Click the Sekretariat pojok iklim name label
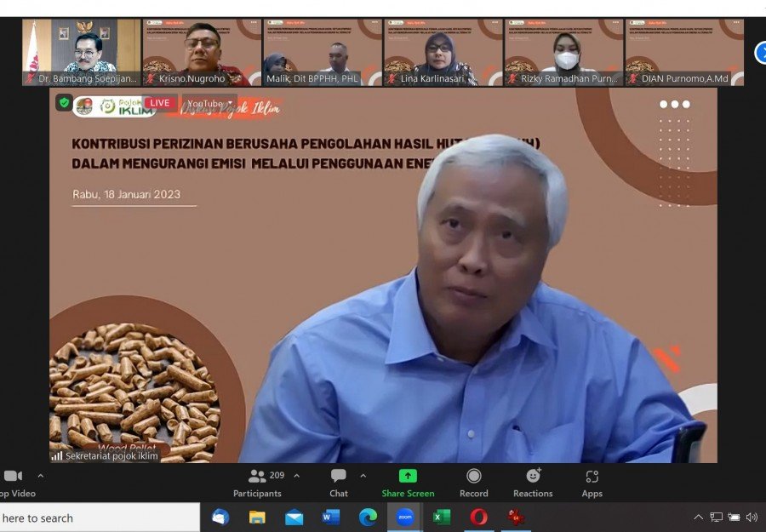 111,455
